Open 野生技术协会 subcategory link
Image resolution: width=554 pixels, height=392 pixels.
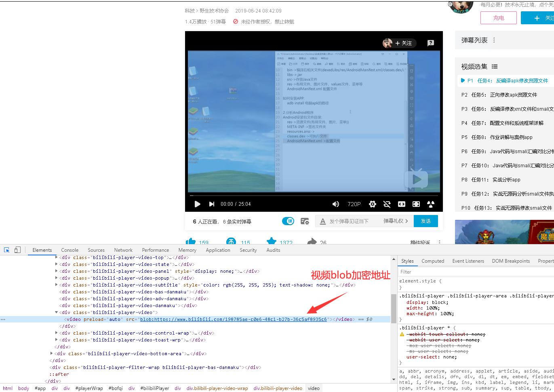point(214,11)
